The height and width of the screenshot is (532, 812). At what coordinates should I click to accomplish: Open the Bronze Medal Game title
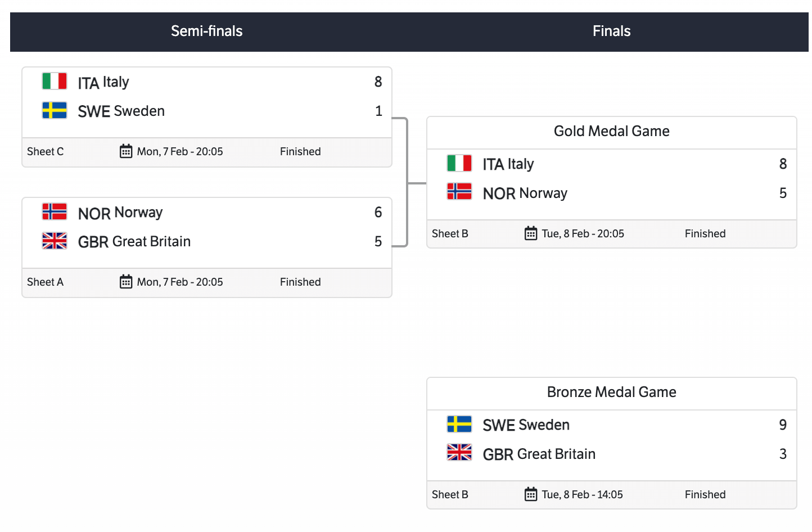pos(612,392)
